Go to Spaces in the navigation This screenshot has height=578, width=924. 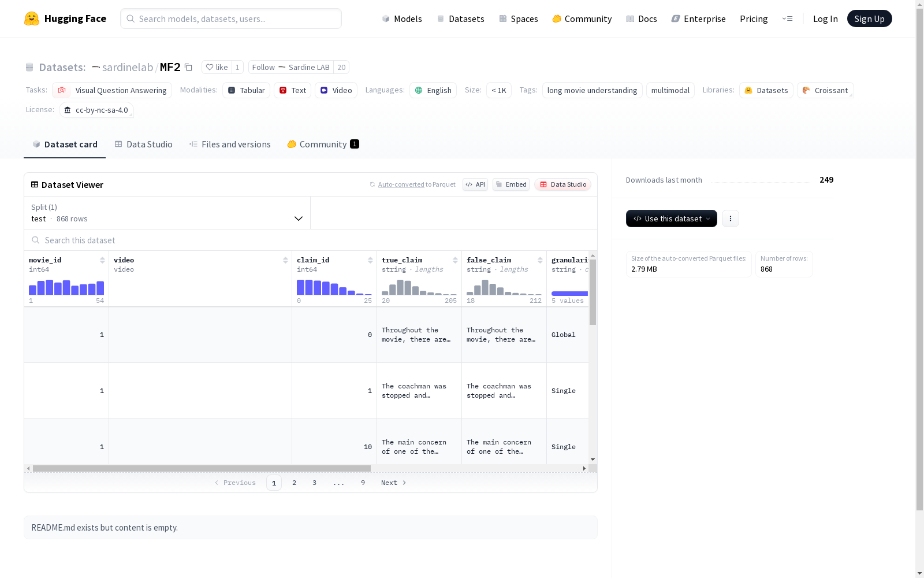(519, 18)
